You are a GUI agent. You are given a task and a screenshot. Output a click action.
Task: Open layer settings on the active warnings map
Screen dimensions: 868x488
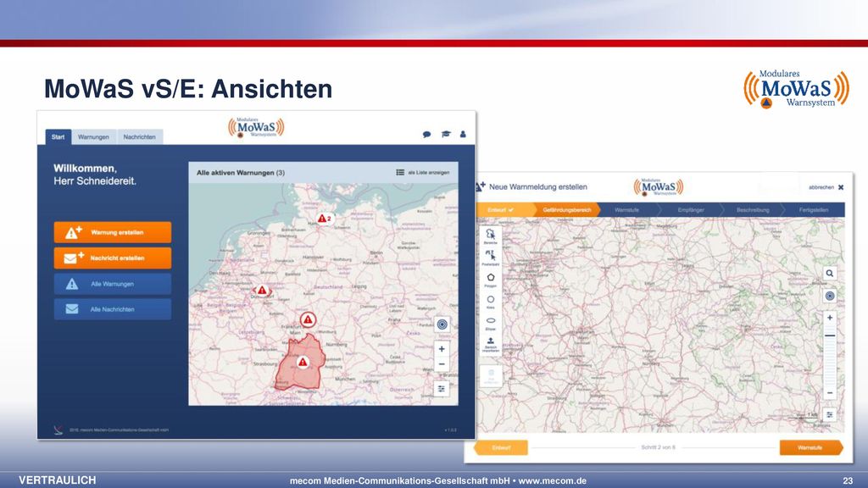442,389
